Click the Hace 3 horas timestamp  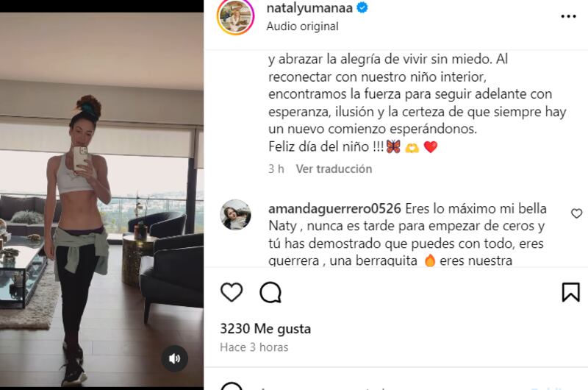pyautogui.click(x=254, y=347)
